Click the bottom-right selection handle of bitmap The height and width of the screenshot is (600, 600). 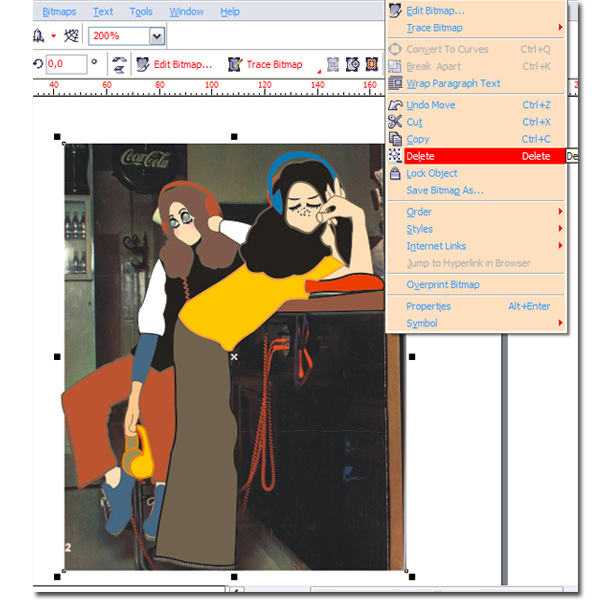pos(412,577)
